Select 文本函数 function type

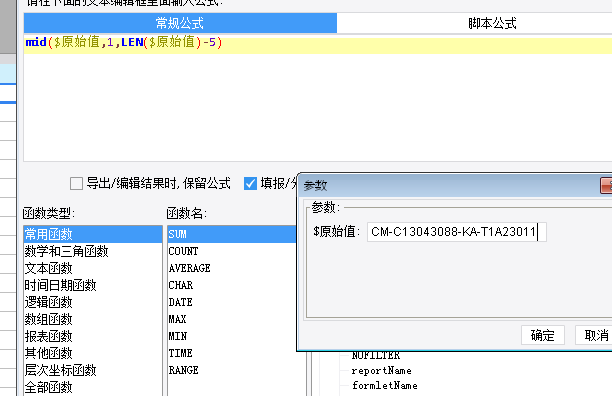point(93,268)
